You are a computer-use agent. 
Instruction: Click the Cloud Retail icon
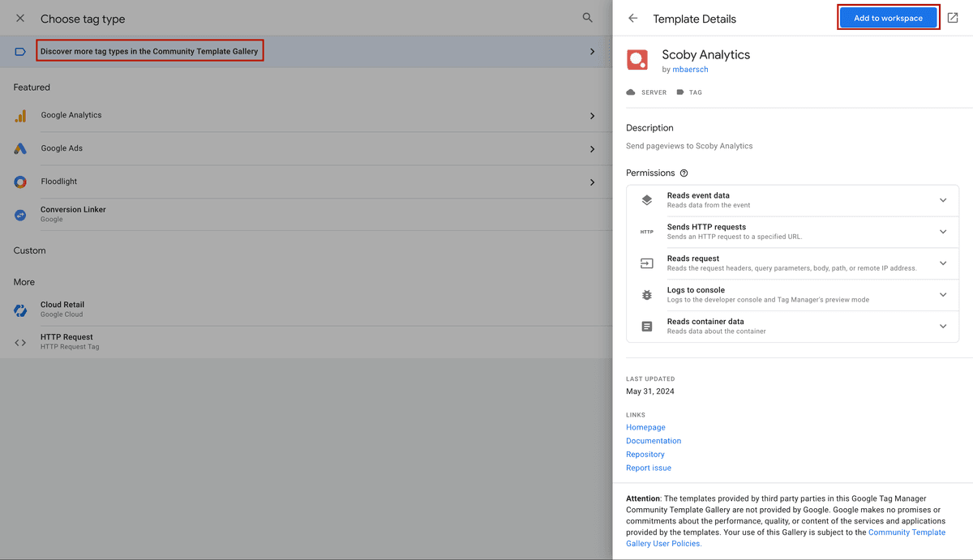pyautogui.click(x=20, y=310)
